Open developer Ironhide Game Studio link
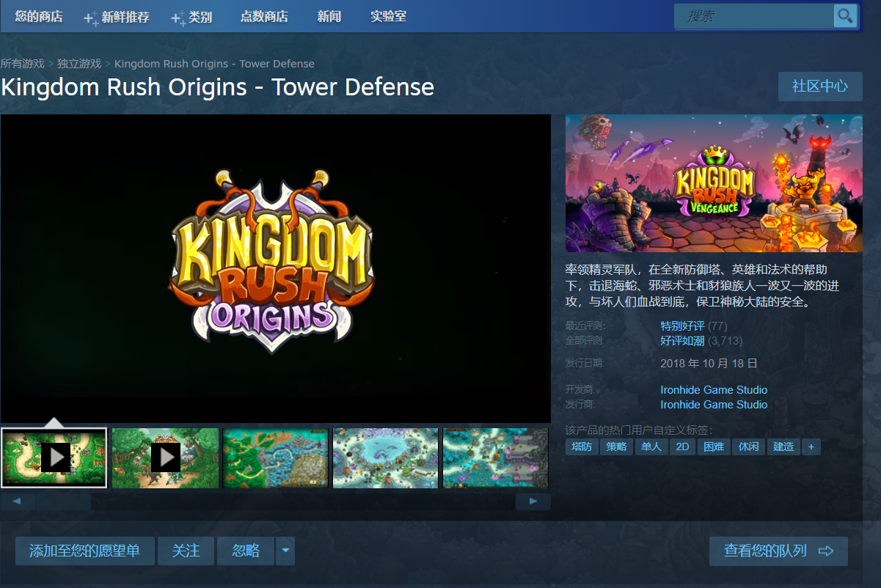The image size is (881, 588). click(714, 390)
